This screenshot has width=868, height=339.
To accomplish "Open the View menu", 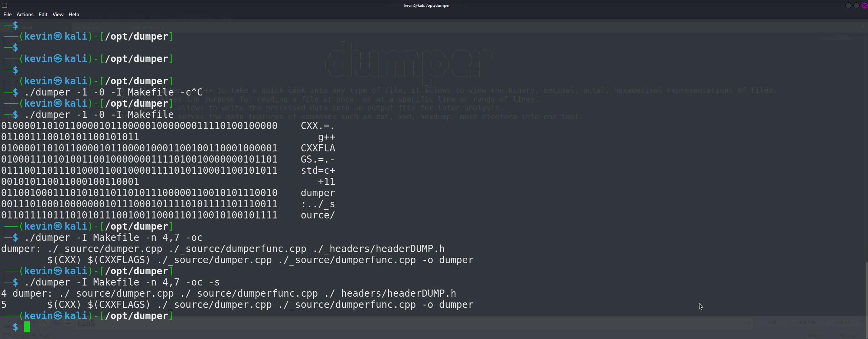I will 58,15.
